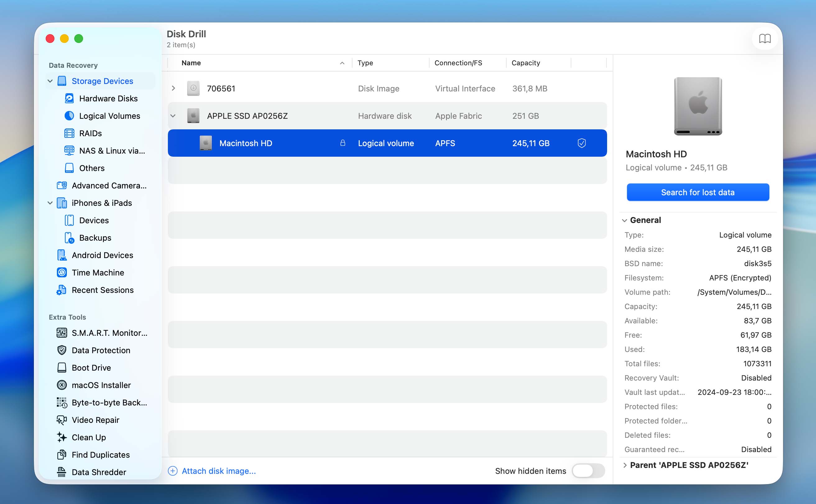Click the Backups phone icon
Viewport: 816px width, 504px height.
[x=69, y=238]
